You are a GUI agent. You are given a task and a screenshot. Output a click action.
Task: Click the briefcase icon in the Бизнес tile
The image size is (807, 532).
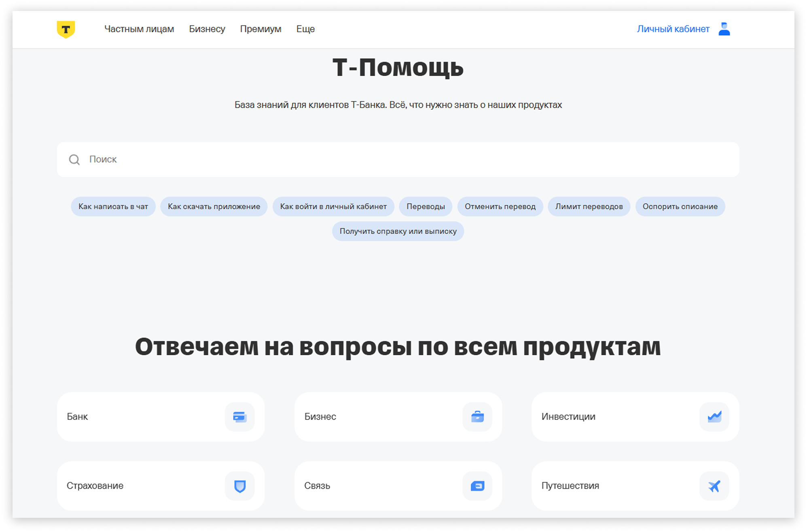tap(477, 417)
